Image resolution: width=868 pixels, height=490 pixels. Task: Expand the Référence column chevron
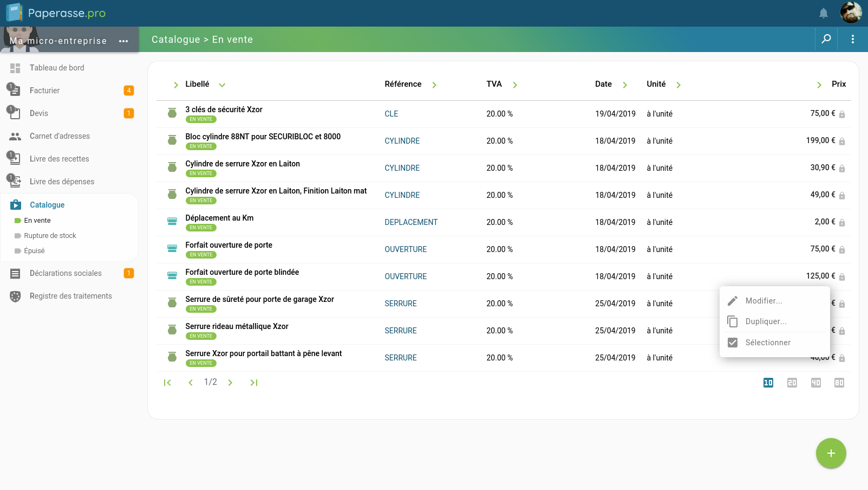[x=434, y=85]
